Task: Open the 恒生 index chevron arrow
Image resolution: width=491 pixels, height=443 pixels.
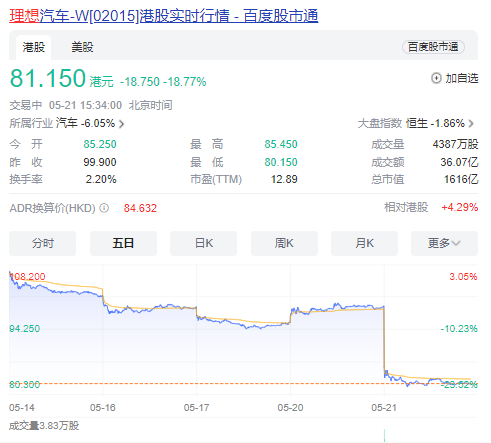Action: (x=471, y=124)
